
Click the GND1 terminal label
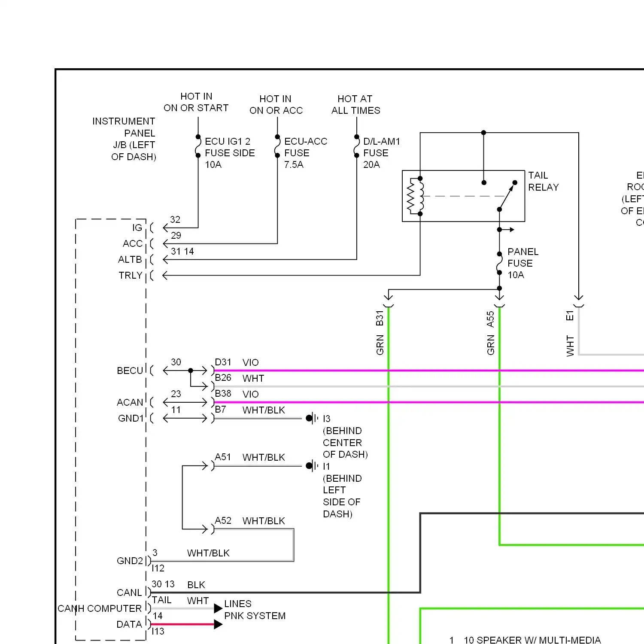pos(131,418)
